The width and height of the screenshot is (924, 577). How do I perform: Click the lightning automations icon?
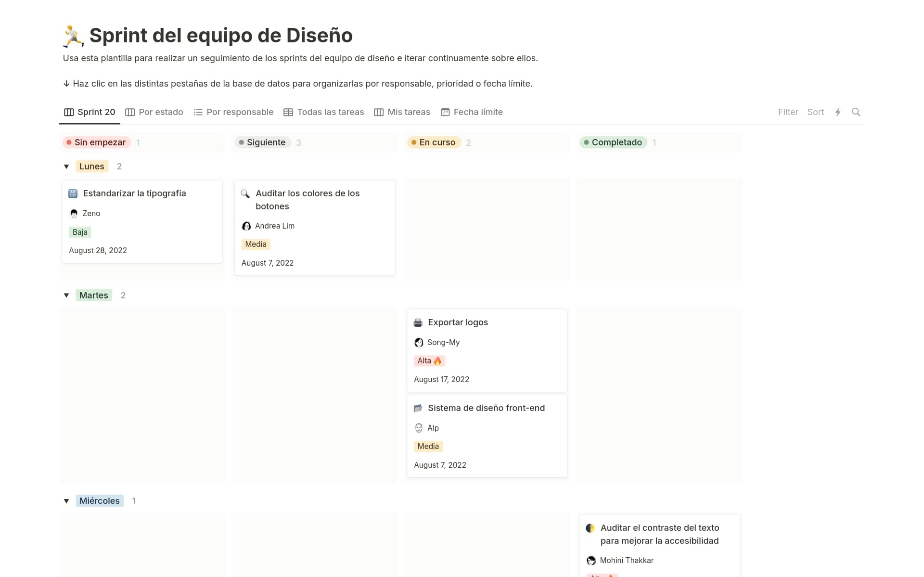838,112
